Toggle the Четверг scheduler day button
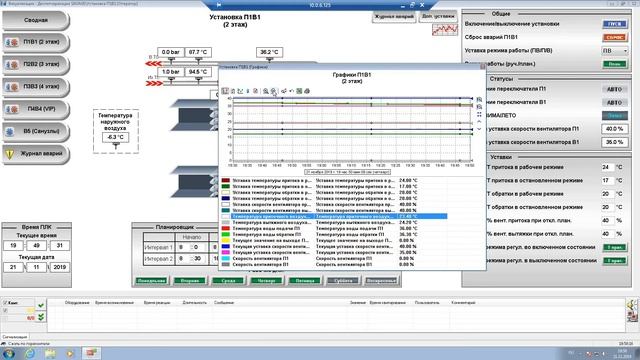Viewport: 640px width, 360px height. (267, 281)
